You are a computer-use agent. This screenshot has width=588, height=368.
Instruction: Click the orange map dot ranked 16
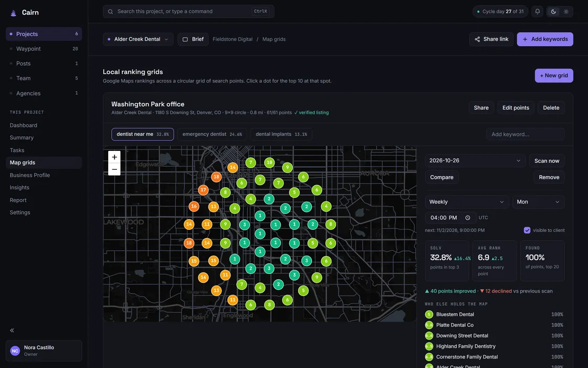194,206
